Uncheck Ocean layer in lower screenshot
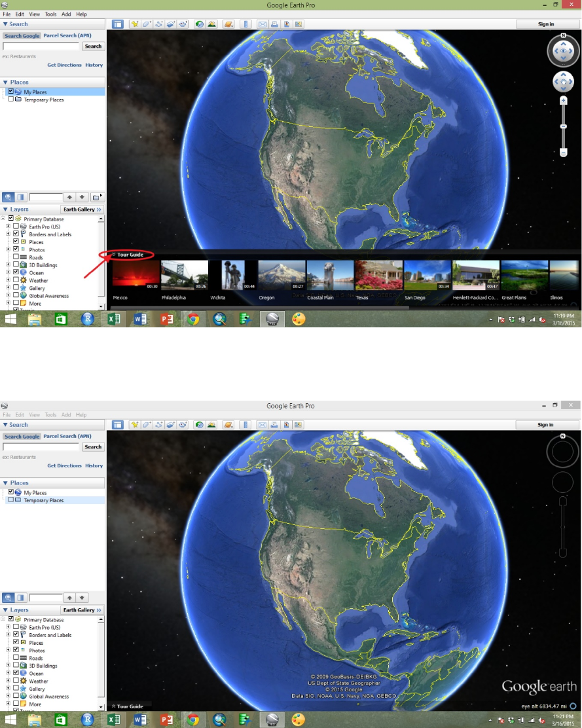This screenshot has height=728, width=582. (16, 672)
